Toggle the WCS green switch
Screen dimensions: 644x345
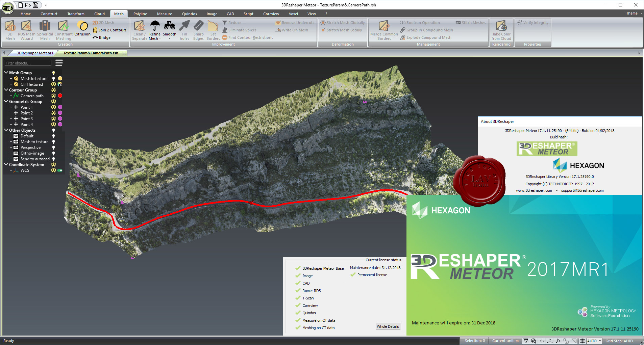(60, 170)
